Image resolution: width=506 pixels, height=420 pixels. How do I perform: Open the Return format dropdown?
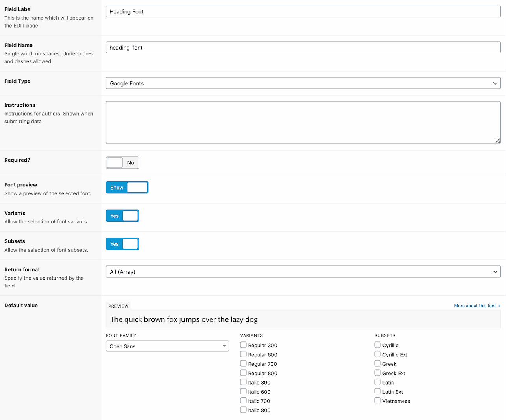point(303,272)
